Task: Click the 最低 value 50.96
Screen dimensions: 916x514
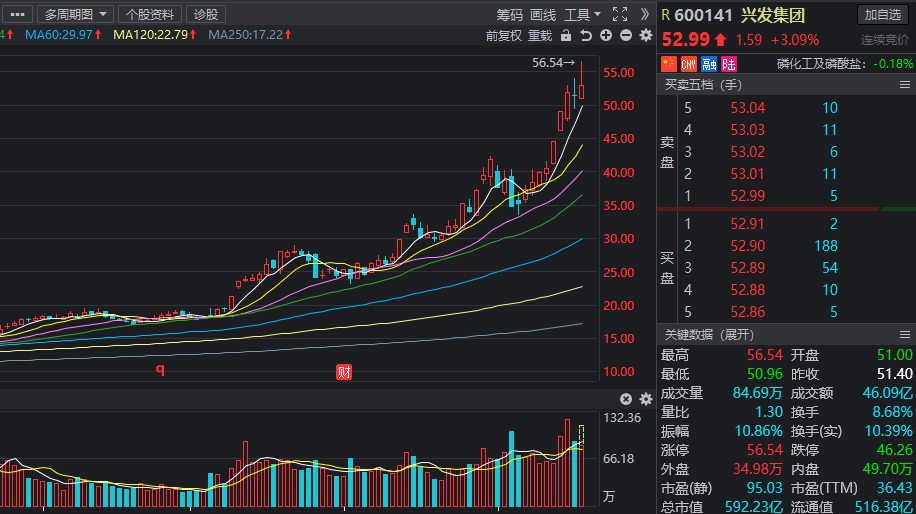Action: click(x=765, y=374)
